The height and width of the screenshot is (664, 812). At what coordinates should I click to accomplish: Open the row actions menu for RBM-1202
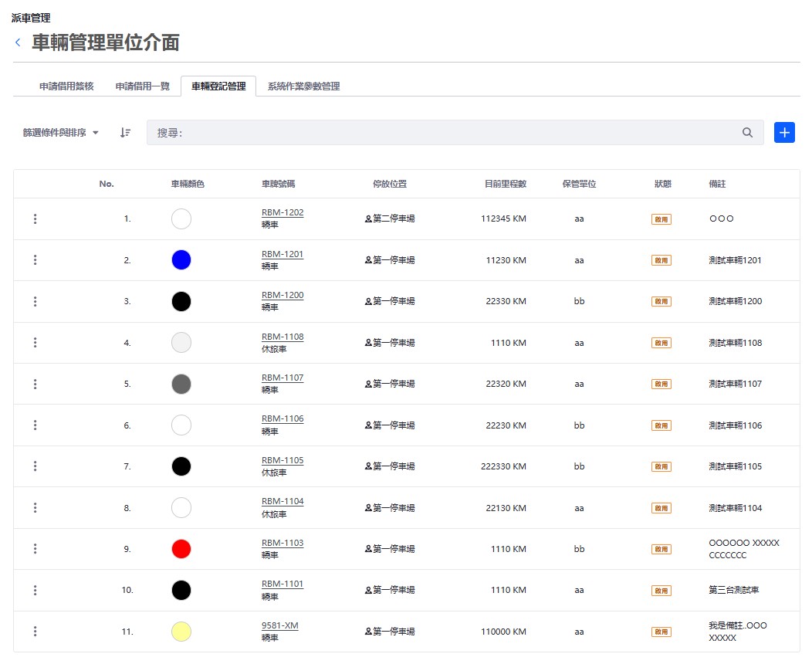pyautogui.click(x=35, y=219)
